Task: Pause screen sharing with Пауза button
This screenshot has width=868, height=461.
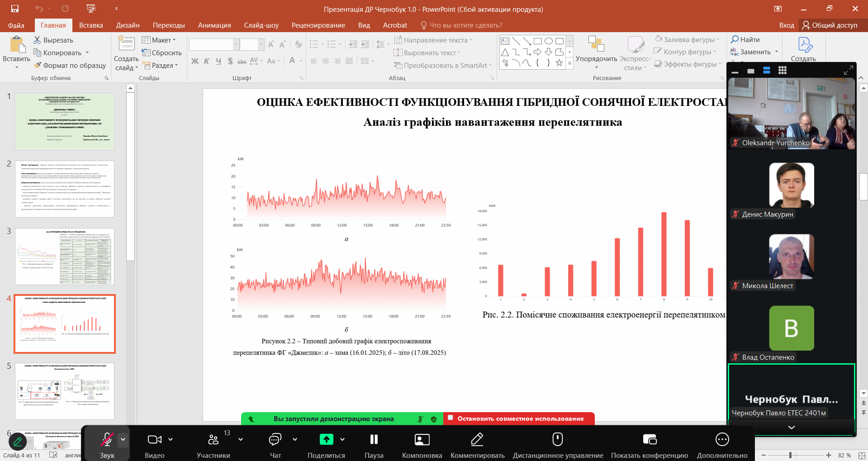Action: (x=374, y=439)
